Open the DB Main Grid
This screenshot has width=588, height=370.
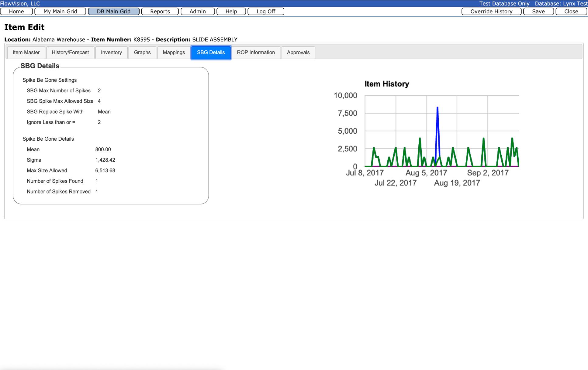click(x=113, y=12)
